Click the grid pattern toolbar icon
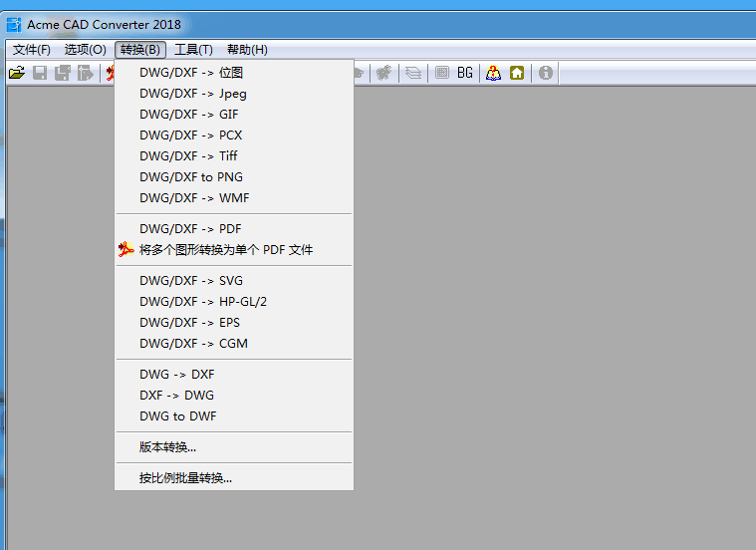The height and width of the screenshot is (550, 756). [441, 73]
